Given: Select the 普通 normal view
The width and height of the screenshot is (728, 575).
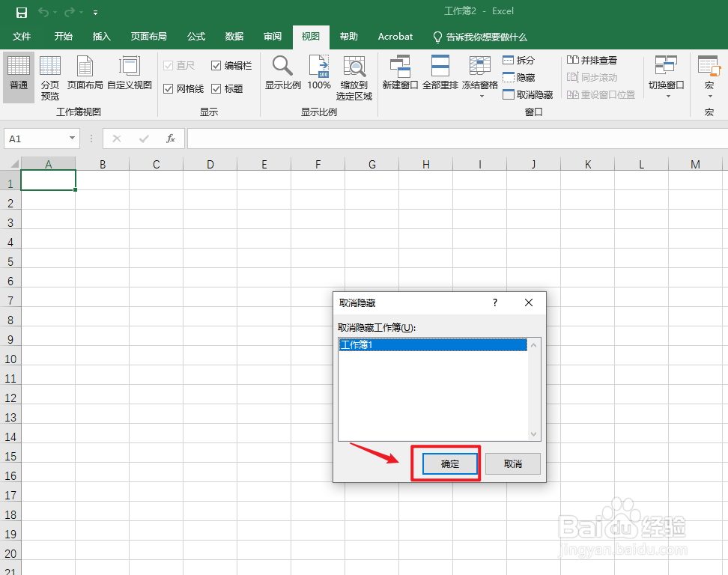Looking at the screenshot, I should 19,77.
